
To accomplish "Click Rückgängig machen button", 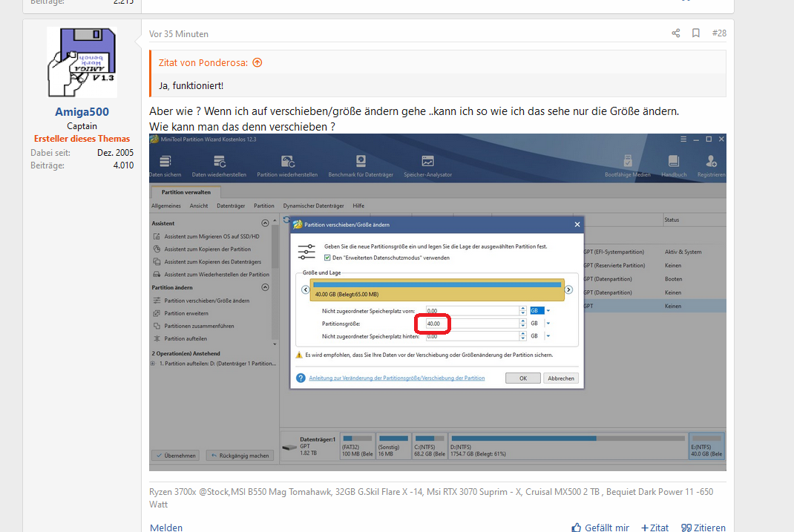I will tap(240, 456).
